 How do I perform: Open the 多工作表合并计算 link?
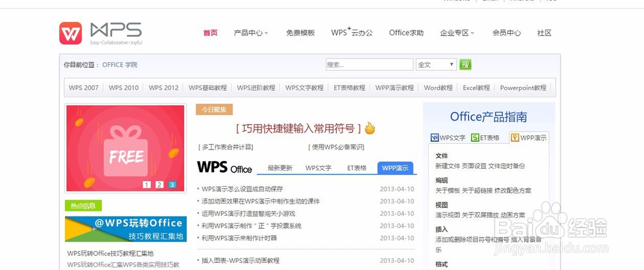click(225, 147)
